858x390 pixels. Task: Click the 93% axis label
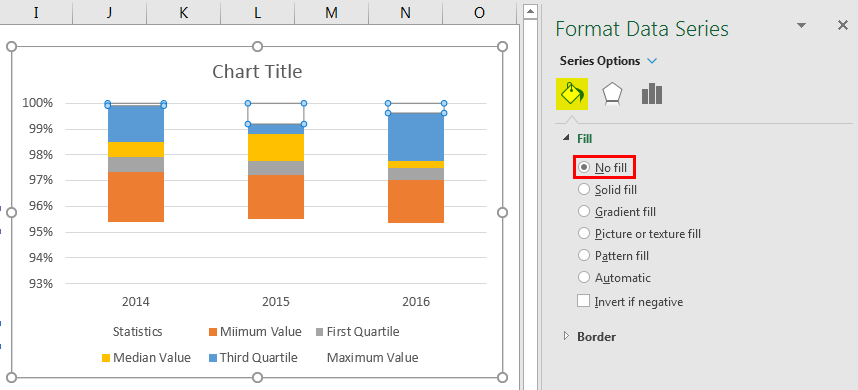(41, 283)
